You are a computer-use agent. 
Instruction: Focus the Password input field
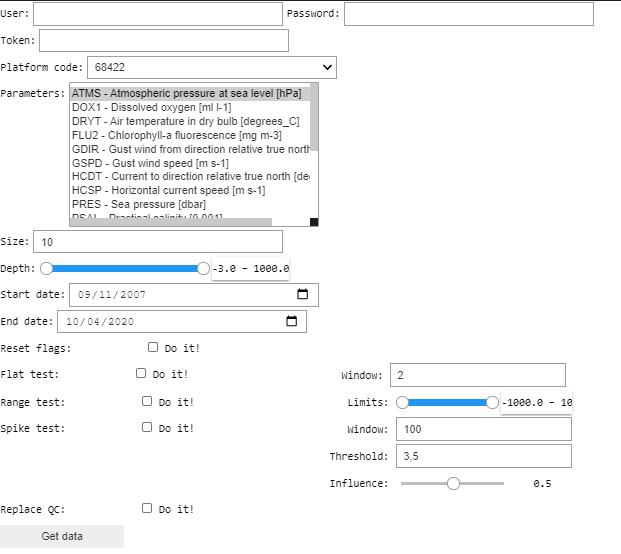click(x=469, y=14)
